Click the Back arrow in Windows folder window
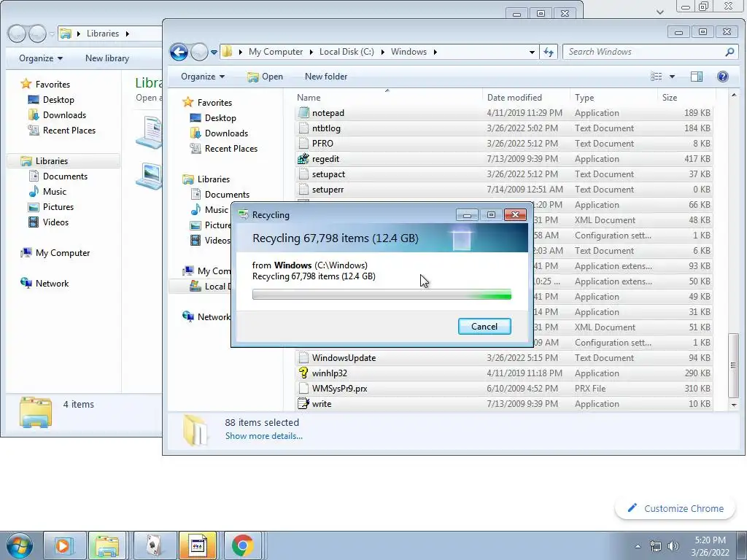747x560 pixels. click(x=179, y=52)
